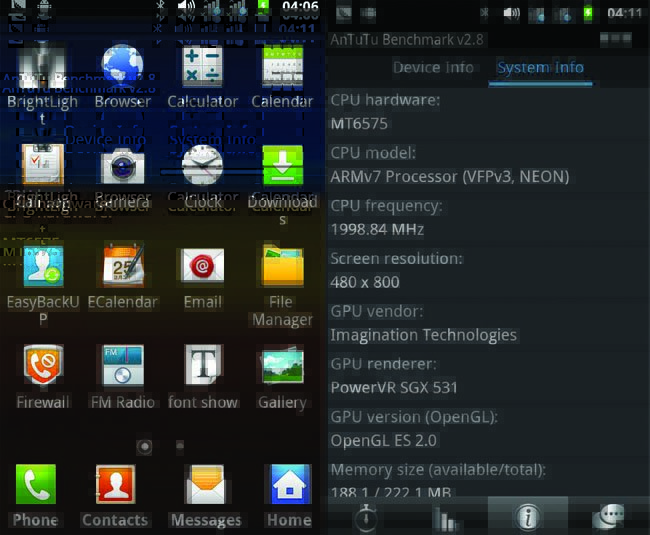This screenshot has width=650, height=535.
Task: Select the MT6575 CPU hardware value
Action: 359,123
